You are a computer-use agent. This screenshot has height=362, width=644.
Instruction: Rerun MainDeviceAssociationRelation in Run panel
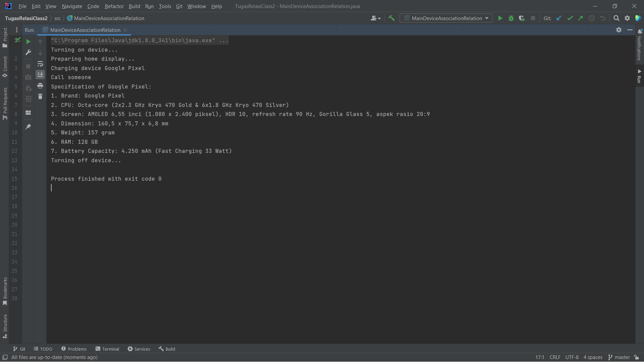click(x=29, y=42)
